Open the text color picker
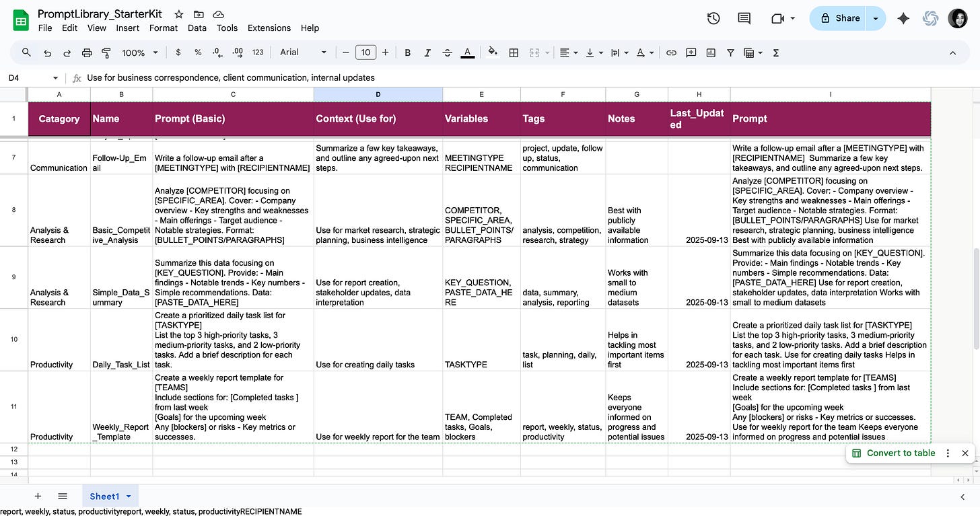 coord(468,52)
